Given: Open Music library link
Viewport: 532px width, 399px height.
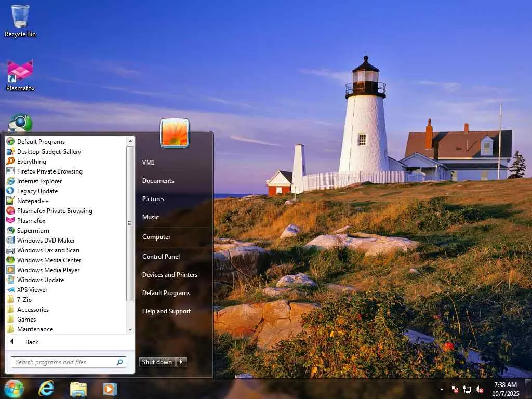Looking at the screenshot, I should (151, 217).
